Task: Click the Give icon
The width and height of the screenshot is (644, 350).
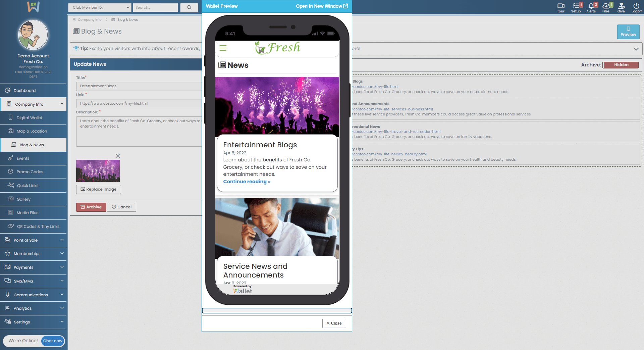Action: [621, 6]
